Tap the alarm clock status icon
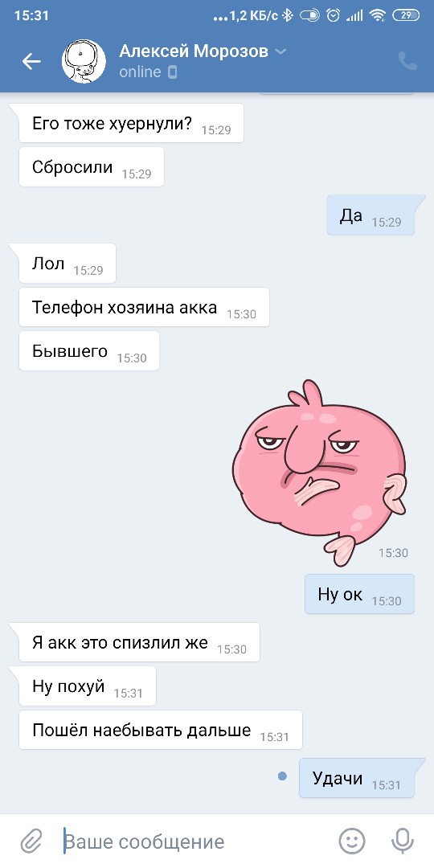The image size is (434, 868). tap(334, 15)
